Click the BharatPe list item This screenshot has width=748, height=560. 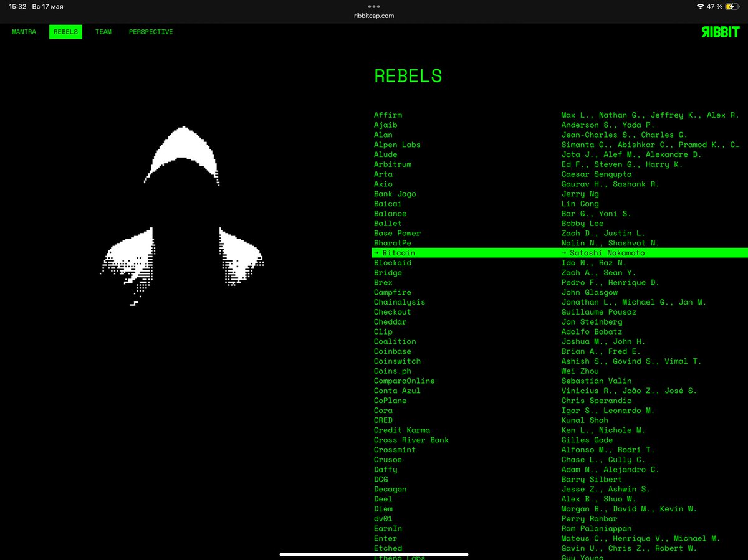click(x=393, y=243)
